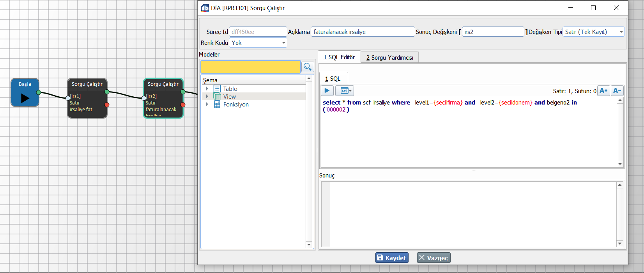Click the Açıklama description field

(363, 32)
